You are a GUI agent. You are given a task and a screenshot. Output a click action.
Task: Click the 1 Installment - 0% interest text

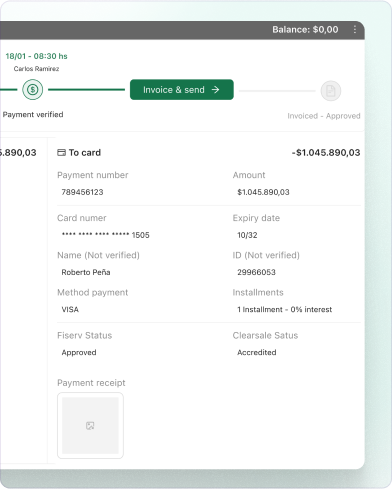[x=284, y=309]
